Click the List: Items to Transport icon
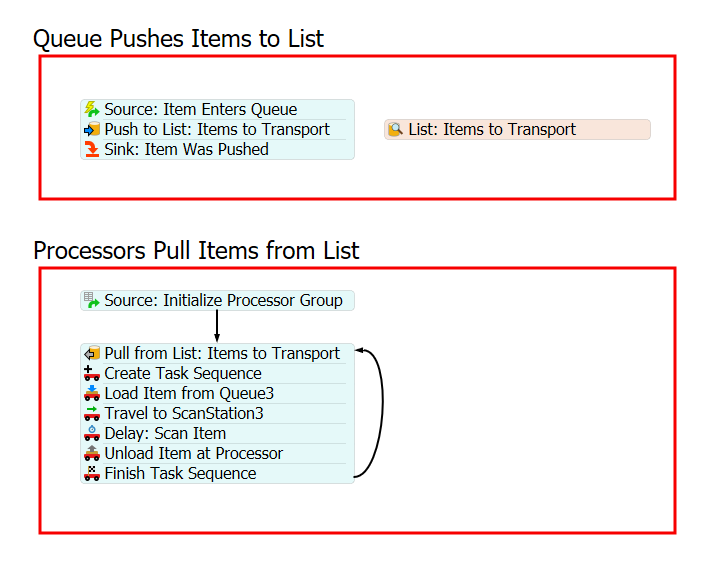This screenshot has width=720, height=586. pos(396,130)
